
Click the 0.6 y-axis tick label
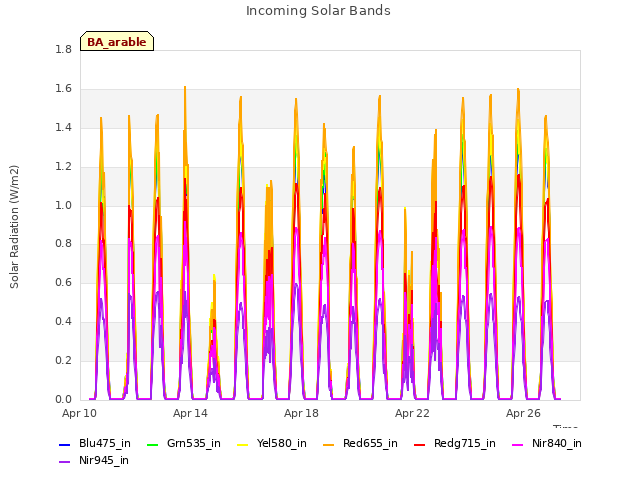click(x=64, y=283)
